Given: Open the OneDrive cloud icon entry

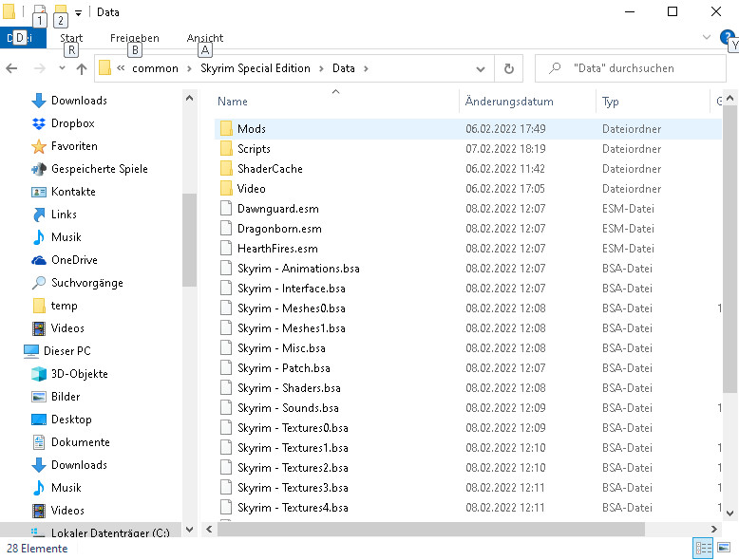Looking at the screenshot, I should coord(39,260).
